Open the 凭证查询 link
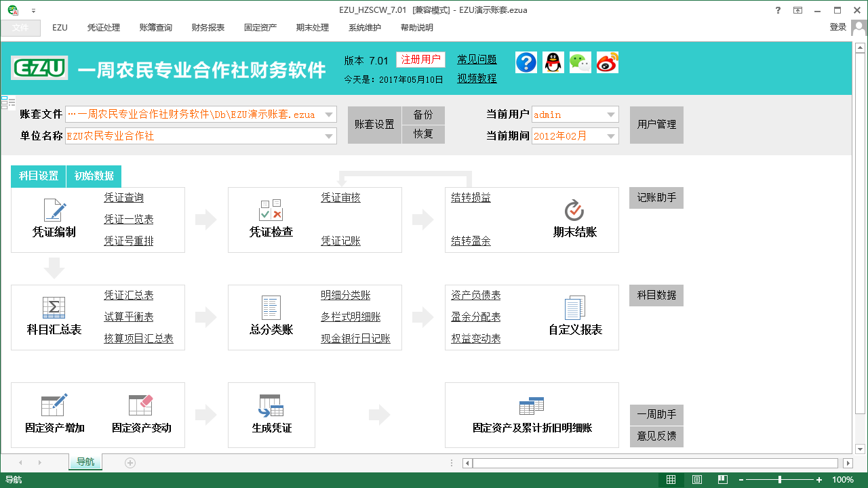 (x=123, y=198)
